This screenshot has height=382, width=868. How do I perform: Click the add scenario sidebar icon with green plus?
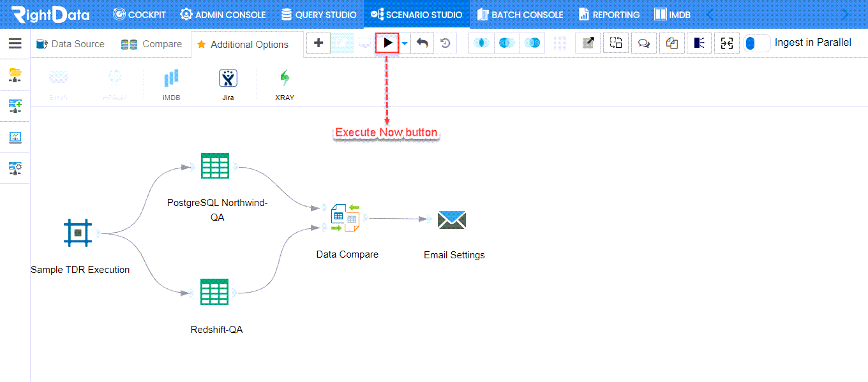[x=15, y=106]
